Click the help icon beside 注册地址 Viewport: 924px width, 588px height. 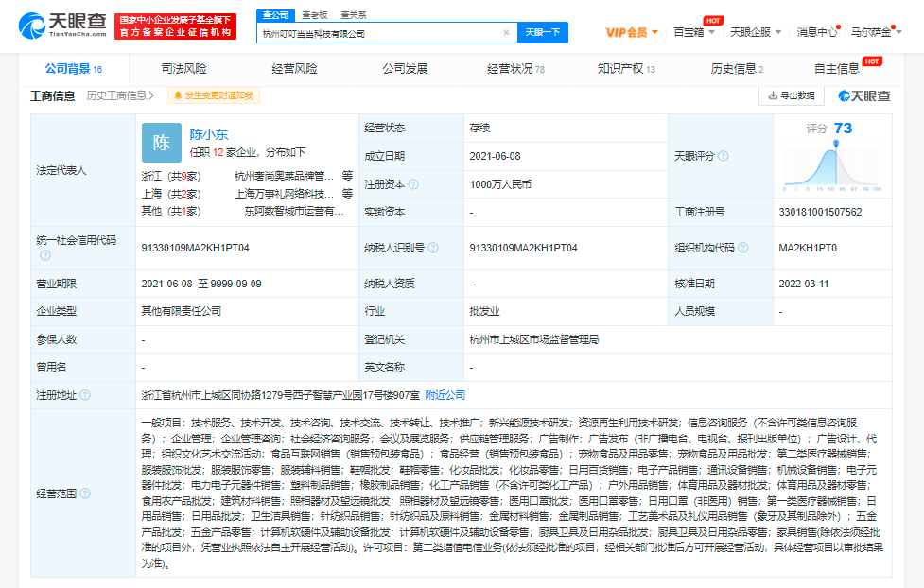(85, 395)
